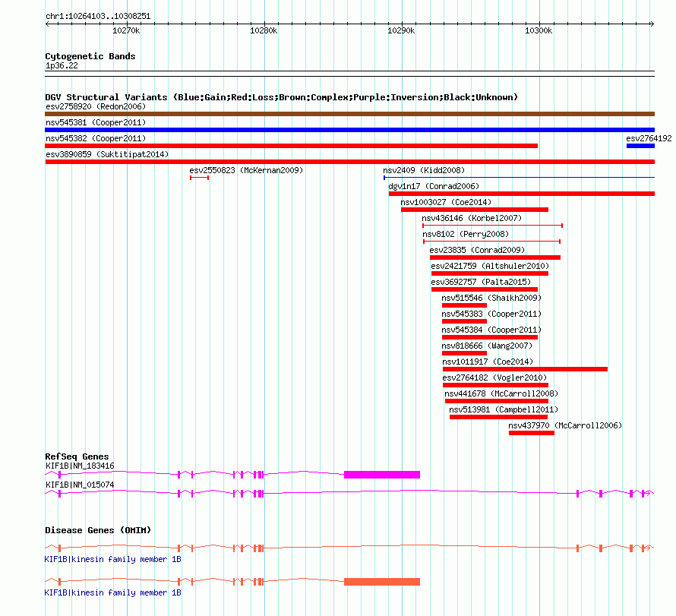
Task: Open second KIF1B kinesin family member 1B link
Action: 112,592
